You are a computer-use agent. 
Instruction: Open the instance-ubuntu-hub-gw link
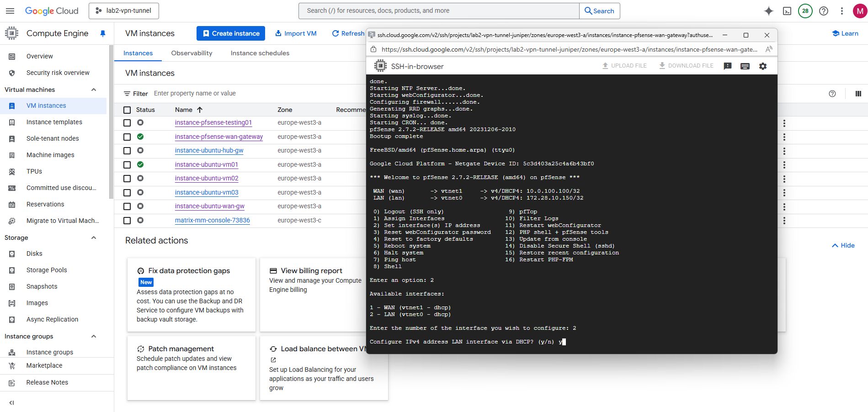coord(209,151)
